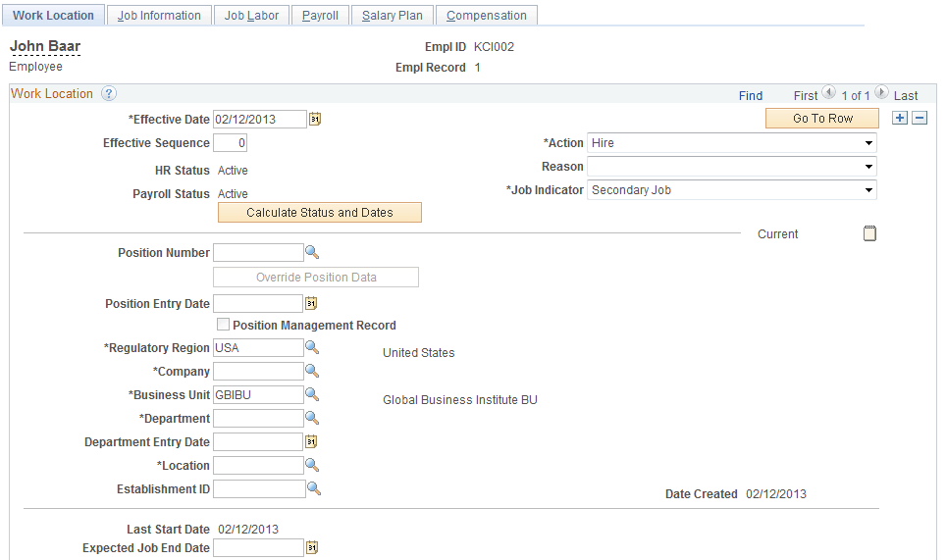
Task: Switch to the Work Location tab
Action: coord(53,15)
